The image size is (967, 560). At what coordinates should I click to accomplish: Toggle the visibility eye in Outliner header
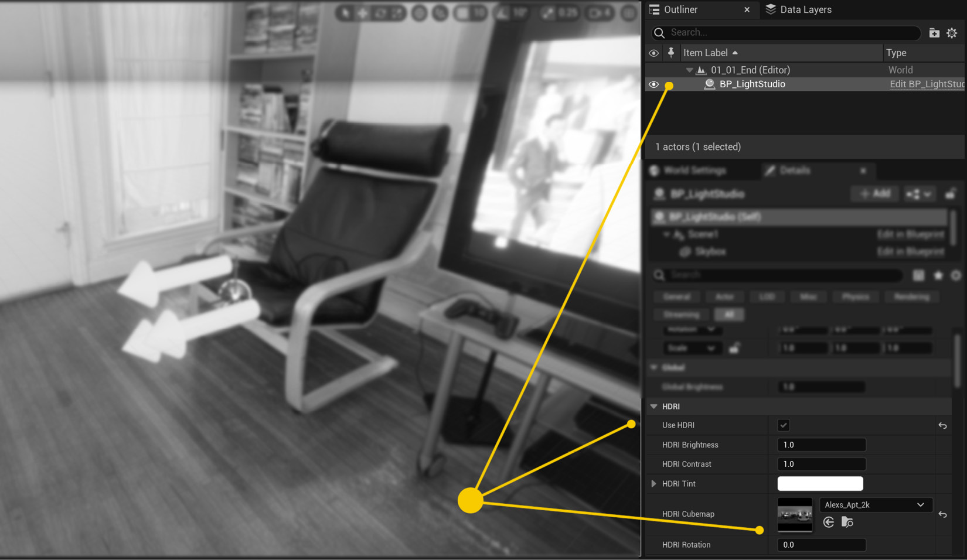[x=653, y=53]
